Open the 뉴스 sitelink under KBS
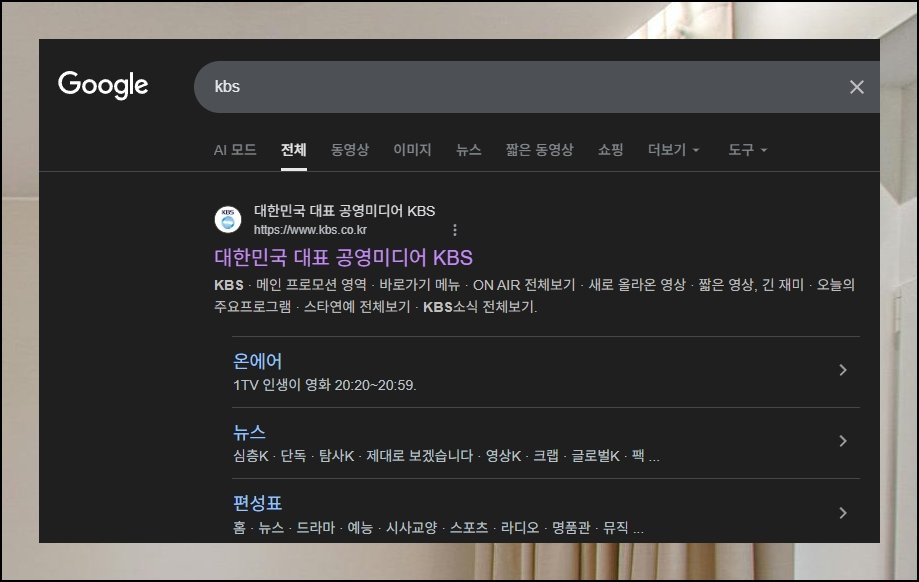Screen dimensions: 919x582 pyautogui.click(x=250, y=433)
